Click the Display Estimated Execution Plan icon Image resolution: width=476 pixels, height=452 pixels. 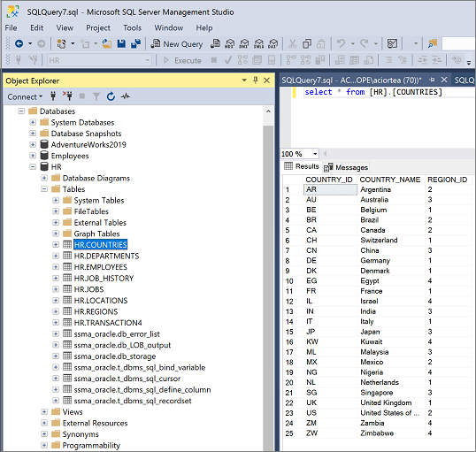(242, 60)
